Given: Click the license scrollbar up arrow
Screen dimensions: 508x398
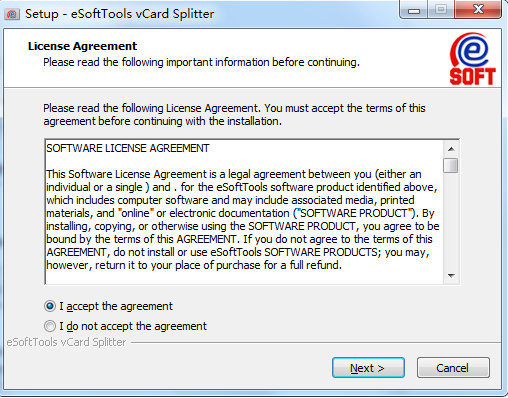Looking at the screenshot, I should coord(451,149).
